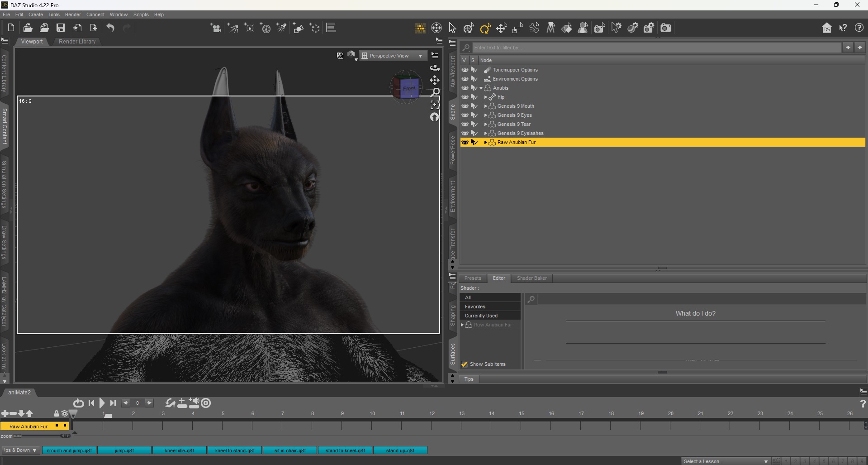Create a new point light
868x465 pixels.
(x=249, y=28)
